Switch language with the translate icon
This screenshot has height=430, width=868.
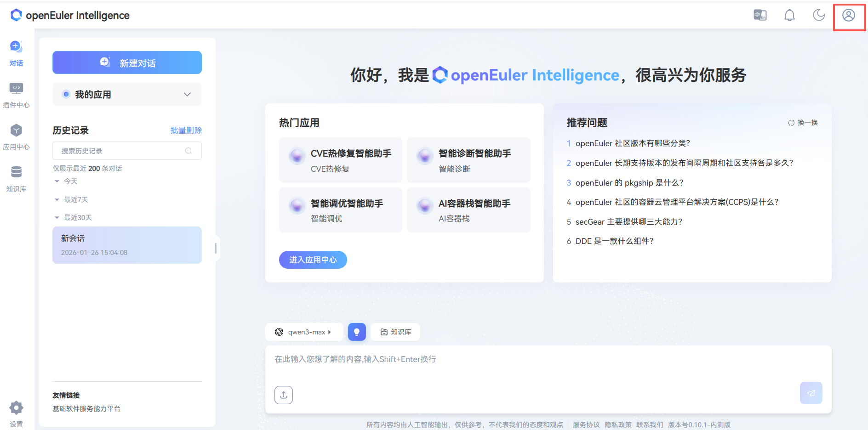[x=760, y=15]
